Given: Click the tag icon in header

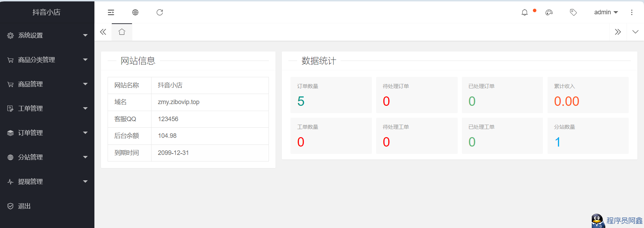Looking at the screenshot, I should coord(573,13).
